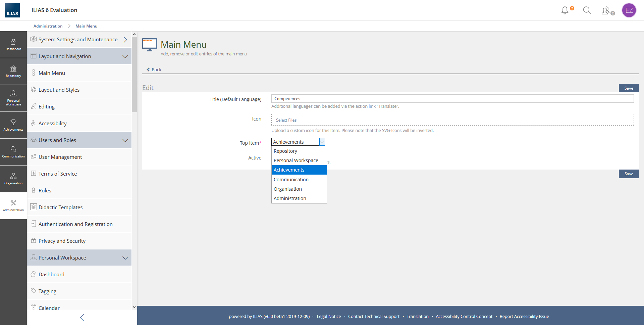This screenshot has width=644, height=325.
Task: Collapse the Layout and Navigation section
Action: 125,56
